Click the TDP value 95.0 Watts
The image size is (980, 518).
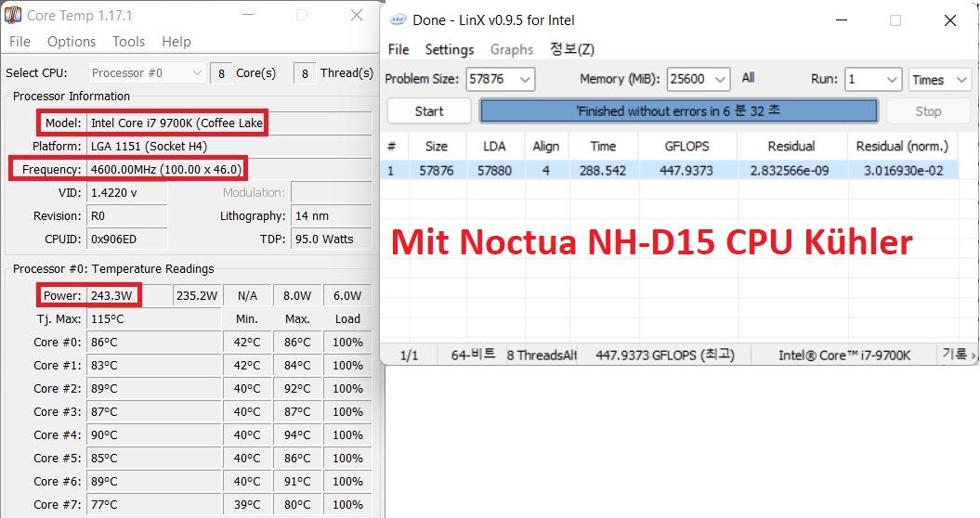coord(332,239)
